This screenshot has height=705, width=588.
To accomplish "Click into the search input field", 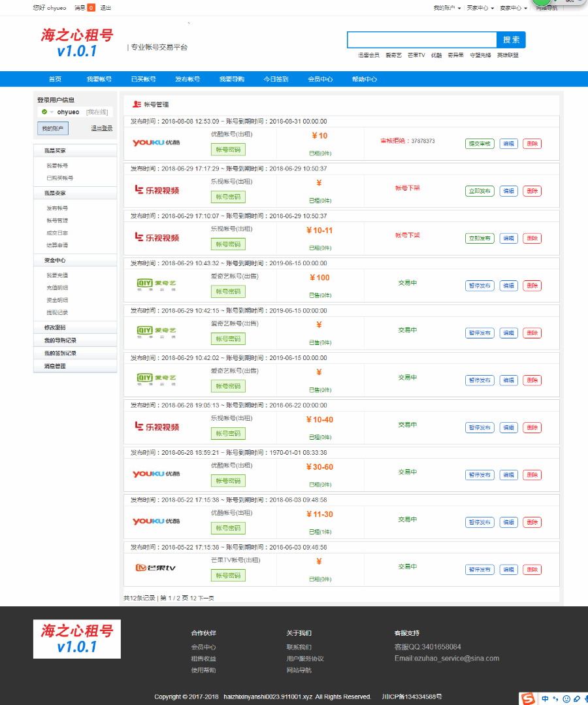I will [422, 40].
